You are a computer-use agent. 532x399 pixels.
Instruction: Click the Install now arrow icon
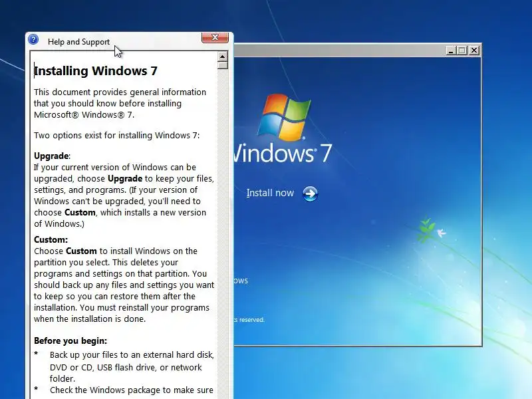tap(310, 194)
